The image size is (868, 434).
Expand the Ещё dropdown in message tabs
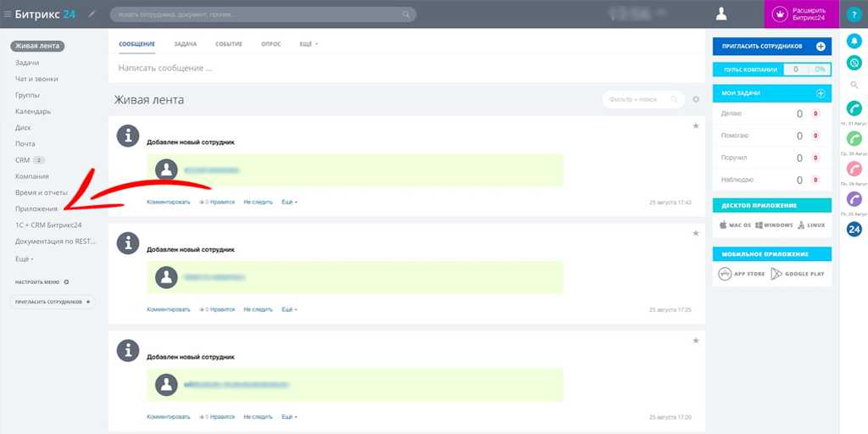(309, 43)
